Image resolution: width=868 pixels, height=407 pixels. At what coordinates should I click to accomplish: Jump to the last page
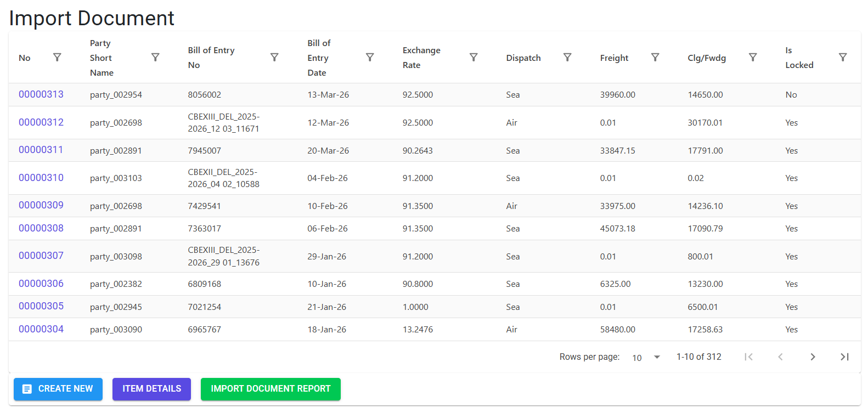coord(844,357)
